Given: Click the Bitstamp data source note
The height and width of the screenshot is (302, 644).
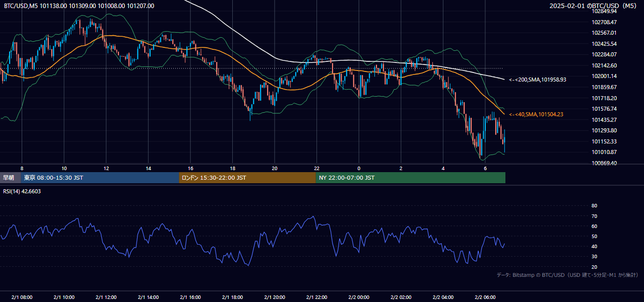Looking at the screenshot, I should point(567,275).
